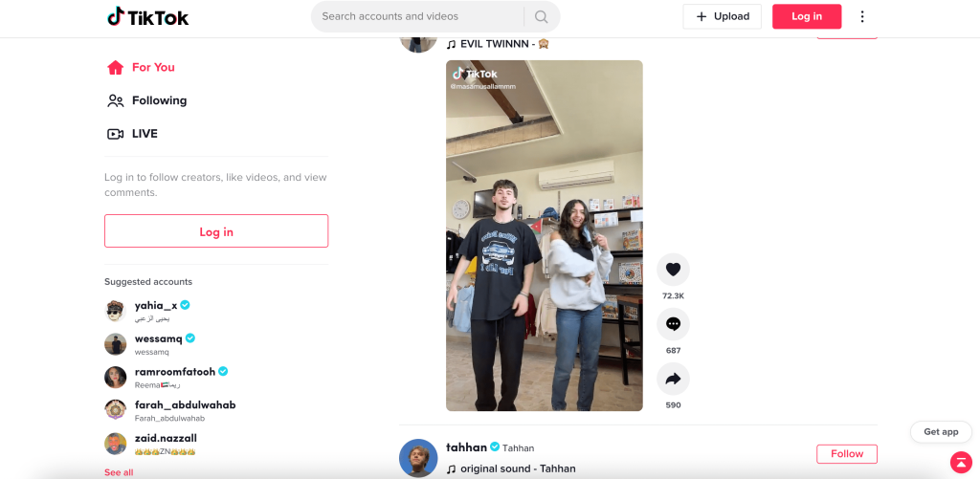Click the tahhan username
Viewport: 980px width, 479px height.
pos(466,447)
